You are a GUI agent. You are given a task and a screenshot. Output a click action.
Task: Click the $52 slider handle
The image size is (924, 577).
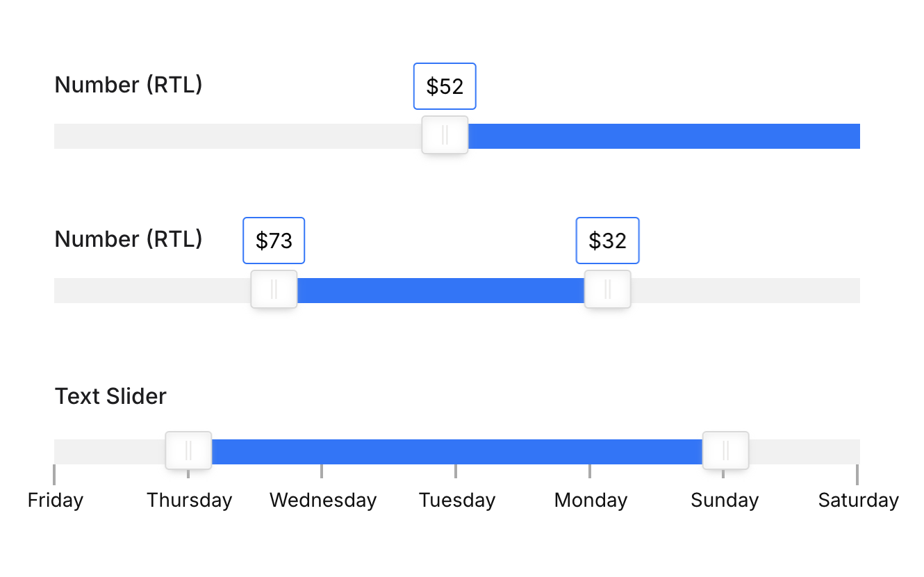(445, 135)
